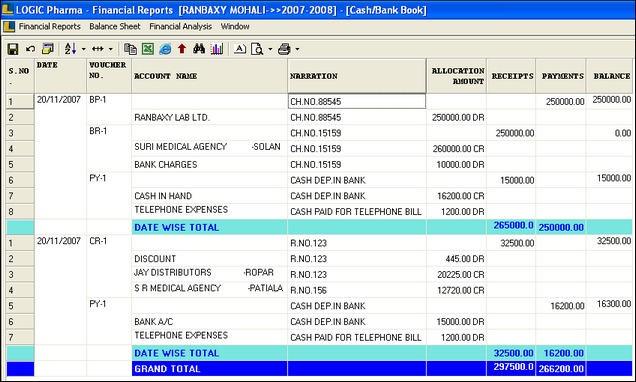Open the column width dropdown arrow
Screen dimensions: 636x382
point(111,49)
